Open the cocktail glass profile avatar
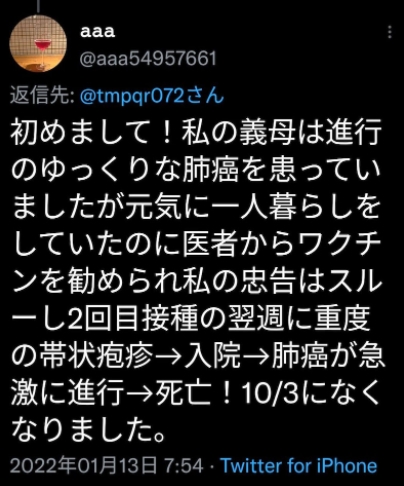 (38, 43)
